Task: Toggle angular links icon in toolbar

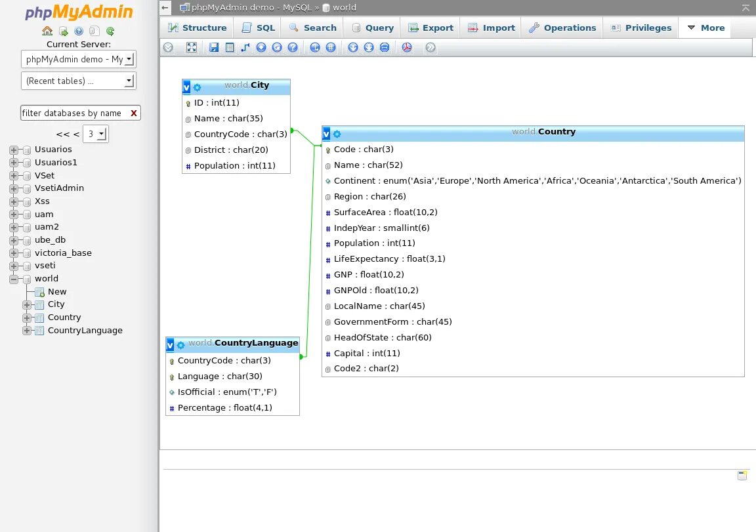Action: (x=315, y=47)
